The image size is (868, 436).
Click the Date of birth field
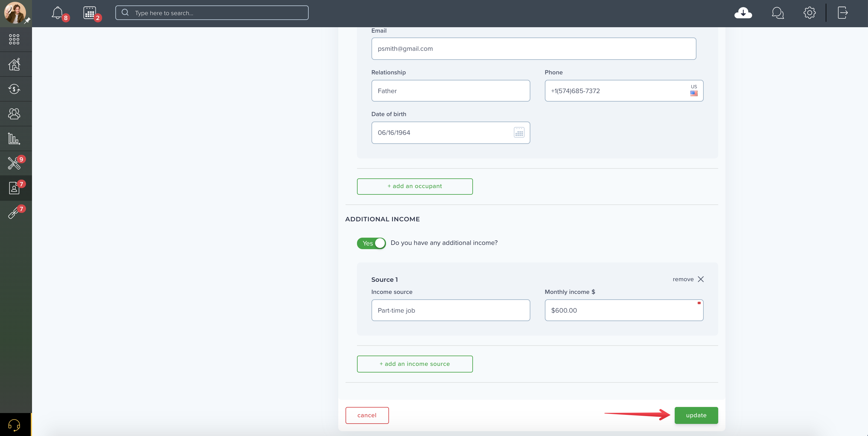[x=451, y=133]
